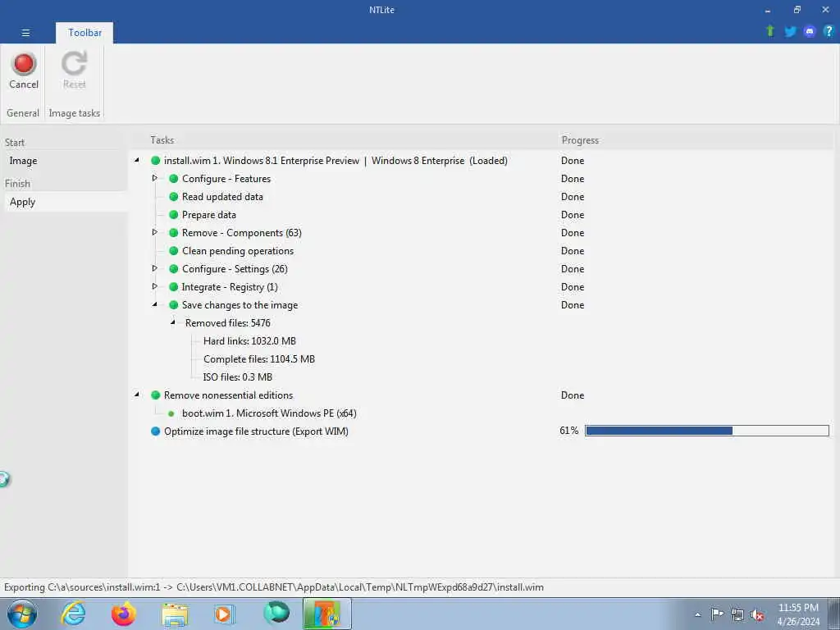Click the NTLite taskbar button
840x630 pixels.
coord(327,614)
